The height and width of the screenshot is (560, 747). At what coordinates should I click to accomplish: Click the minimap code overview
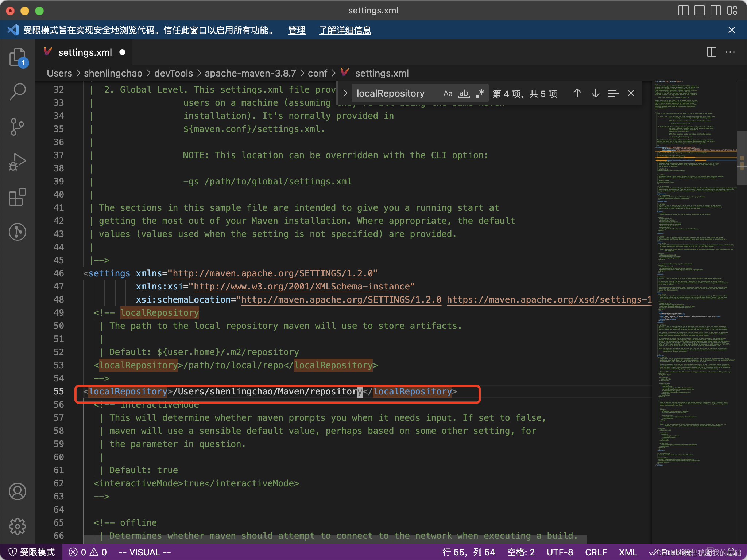(x=694, y=273)
